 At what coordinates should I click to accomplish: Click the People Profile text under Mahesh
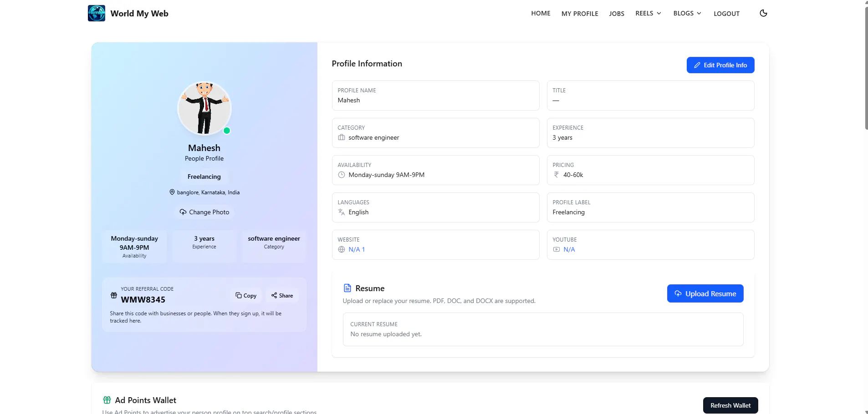tap(204, 158)
